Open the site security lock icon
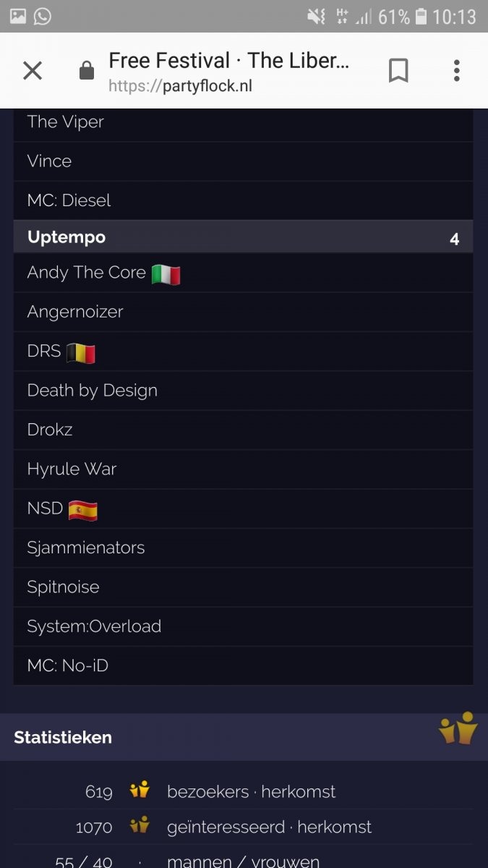 86,70
